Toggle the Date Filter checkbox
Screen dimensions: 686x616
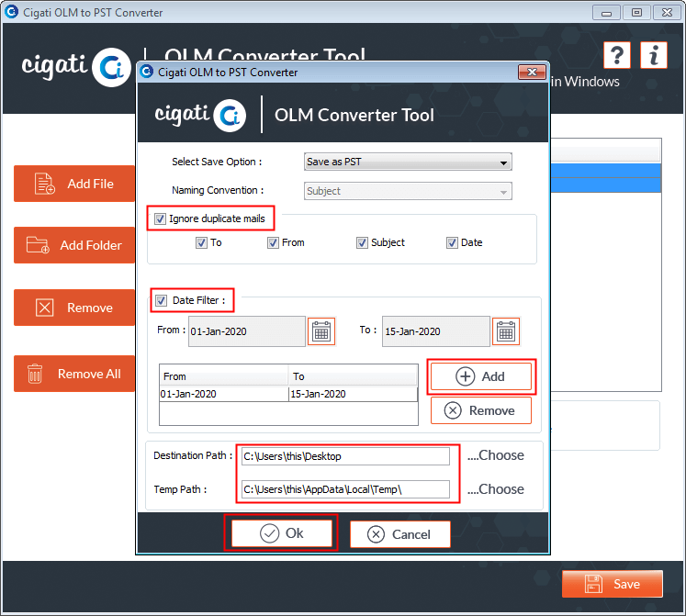(x=161, y=300)
